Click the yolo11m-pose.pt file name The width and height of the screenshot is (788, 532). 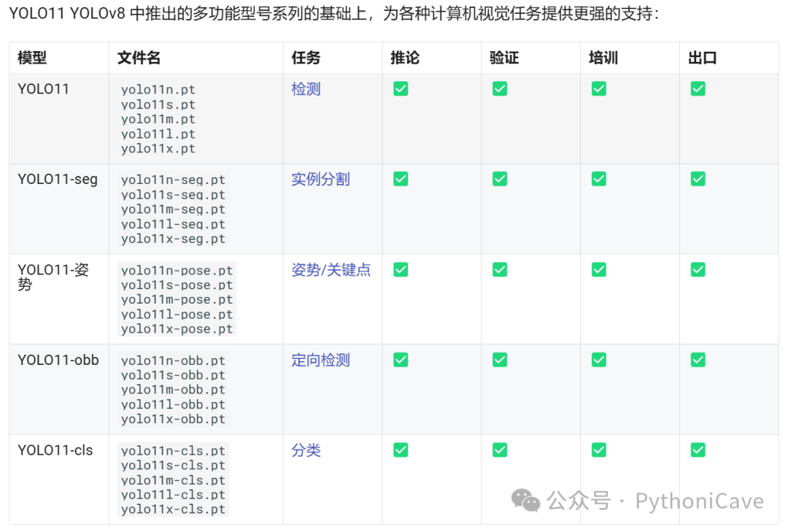[177, 300]
